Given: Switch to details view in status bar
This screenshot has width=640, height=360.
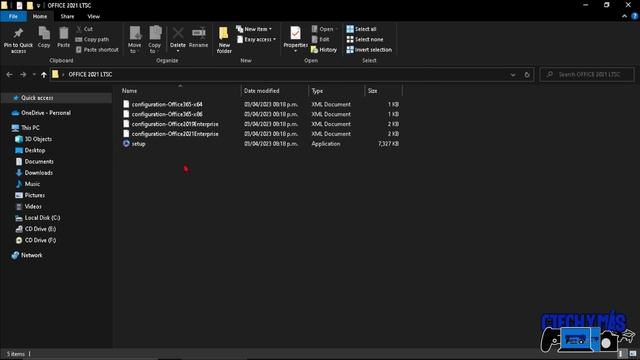Looking at the screenshot, I should 621,354.
